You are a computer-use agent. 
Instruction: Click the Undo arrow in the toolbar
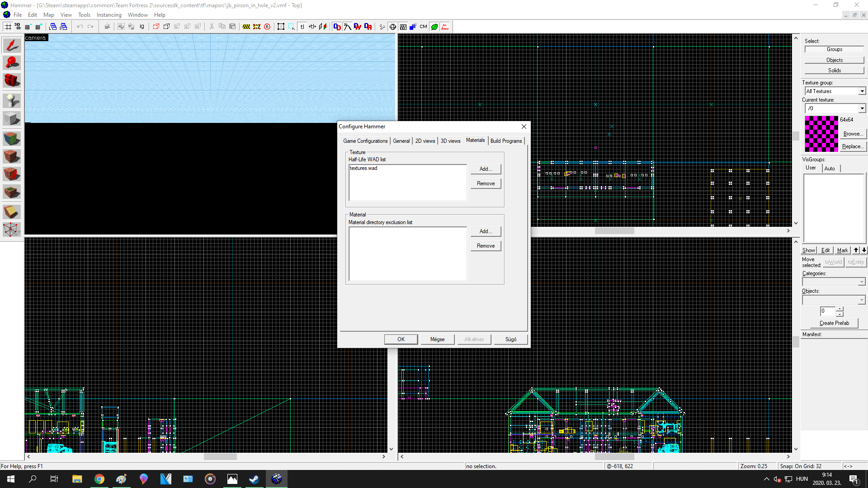click(80, 27)
